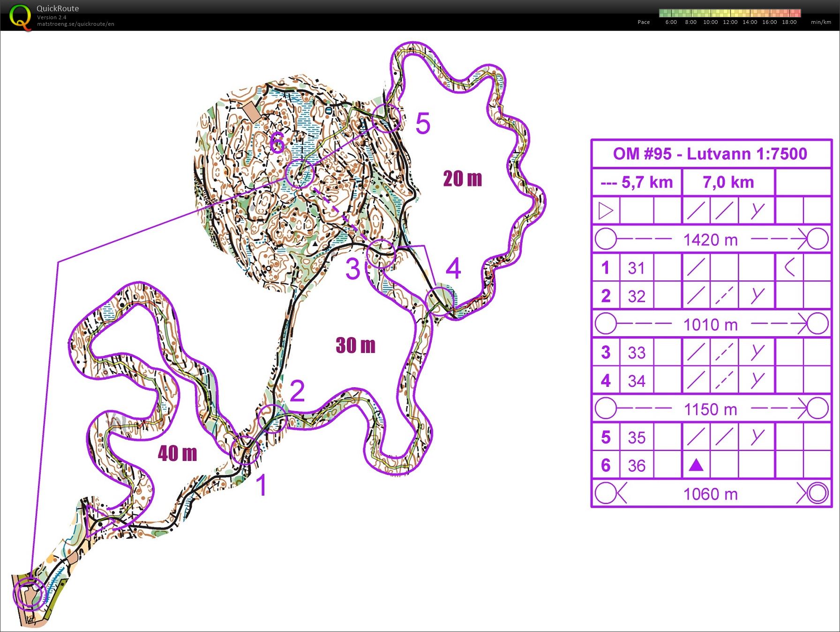Click the "--- 5,7 km" distance cell

[x=637, y=182]
